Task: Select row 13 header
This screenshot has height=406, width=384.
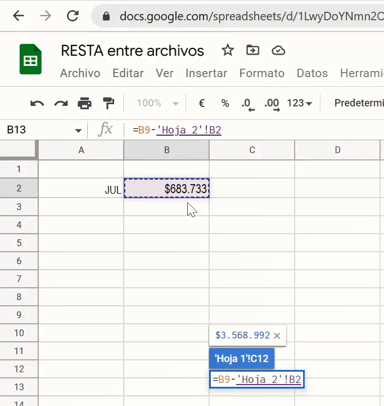Action: point(19,387)
